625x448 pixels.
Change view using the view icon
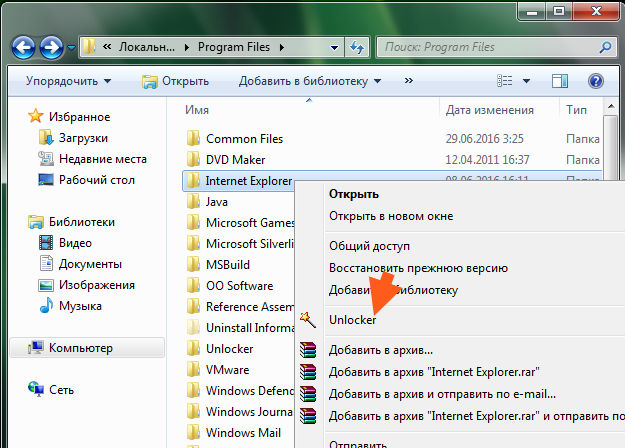(x=505, y=81)
